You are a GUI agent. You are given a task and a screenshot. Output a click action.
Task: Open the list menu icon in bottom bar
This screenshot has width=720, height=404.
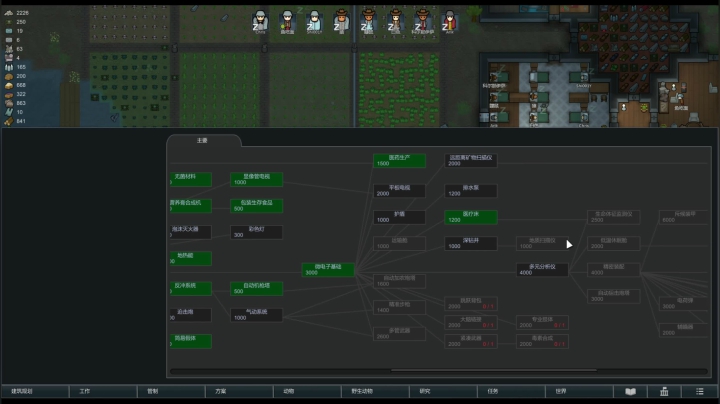click(699, 391)
